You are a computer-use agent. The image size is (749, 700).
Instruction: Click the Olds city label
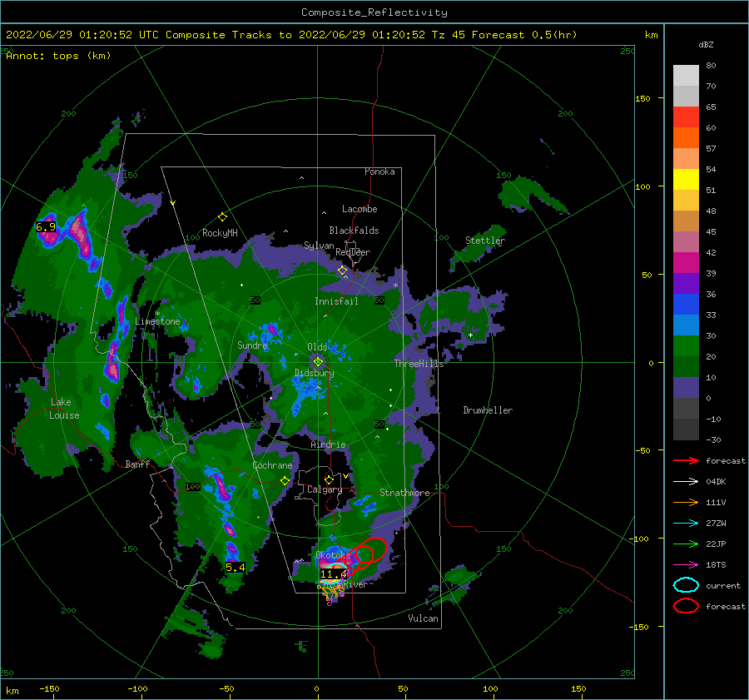(x=317, y=347)
